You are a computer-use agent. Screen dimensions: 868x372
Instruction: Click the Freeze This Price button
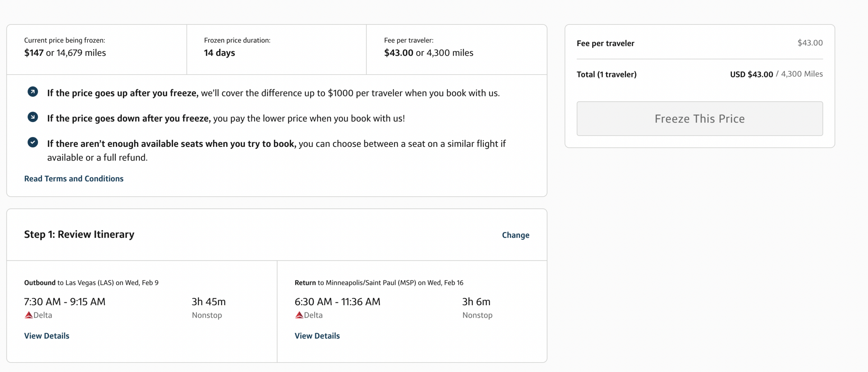[x=699, y=118]
